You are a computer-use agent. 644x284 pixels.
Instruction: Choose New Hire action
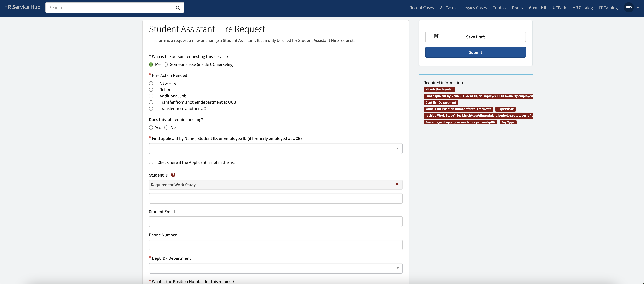151,83
